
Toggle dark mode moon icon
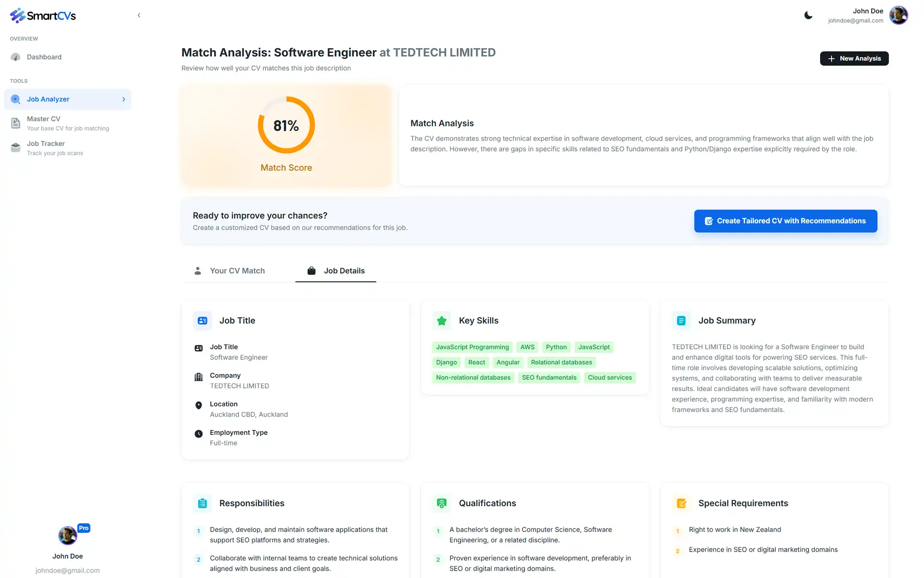(x=808, y=15)
